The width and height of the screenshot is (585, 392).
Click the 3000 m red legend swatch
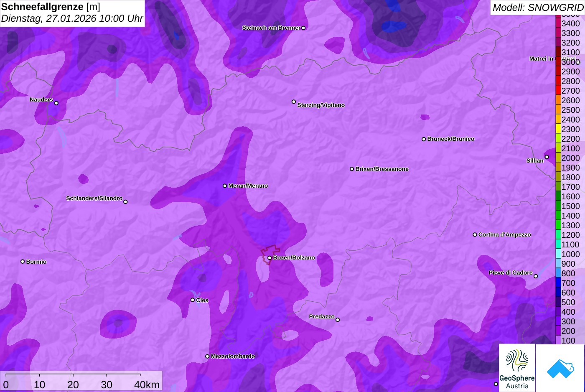coord(558,61)
